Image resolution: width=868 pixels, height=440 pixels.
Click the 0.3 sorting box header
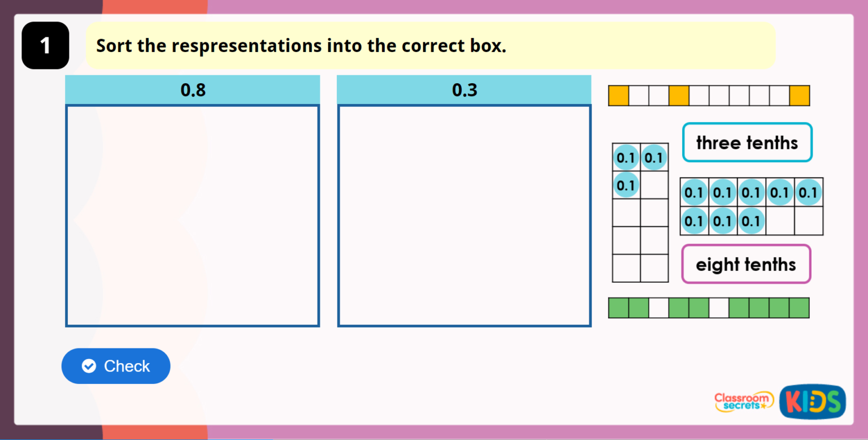point(464,89)
